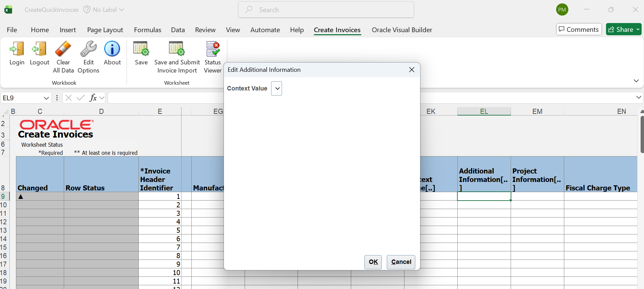Open the Share button dropdown
This screenshot has width=644, height=289.
638,29
